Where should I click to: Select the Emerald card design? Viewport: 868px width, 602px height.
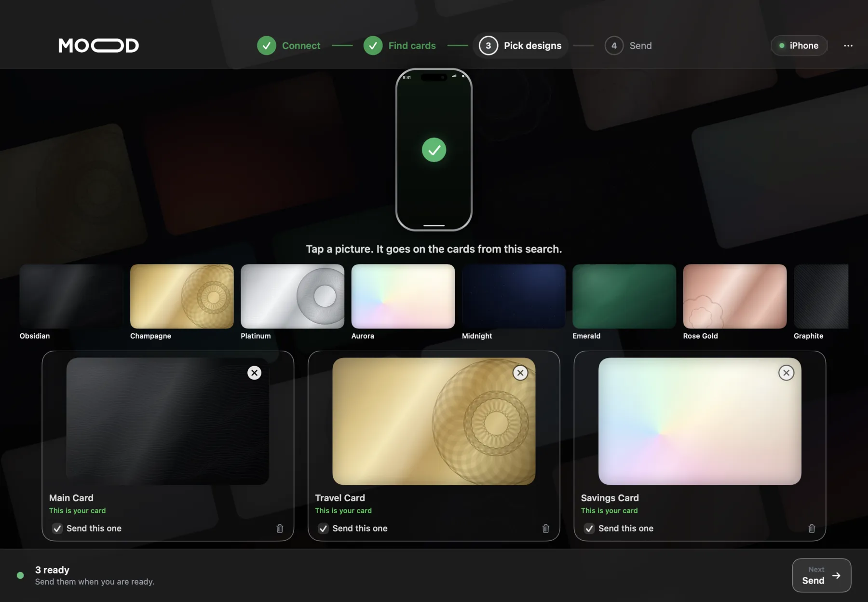624,296
